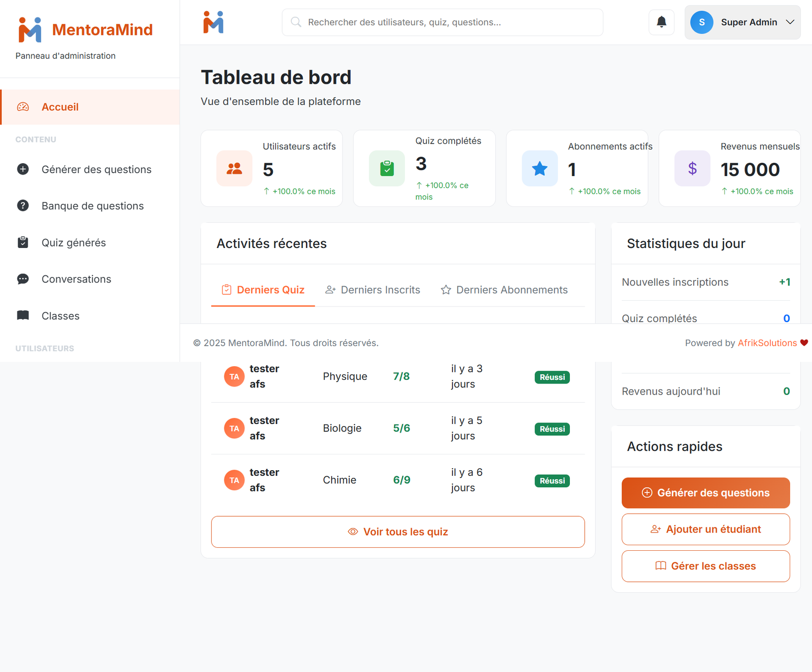Switch to the Derniers Abonnements tab
The image size is (812, 672).
504,290
